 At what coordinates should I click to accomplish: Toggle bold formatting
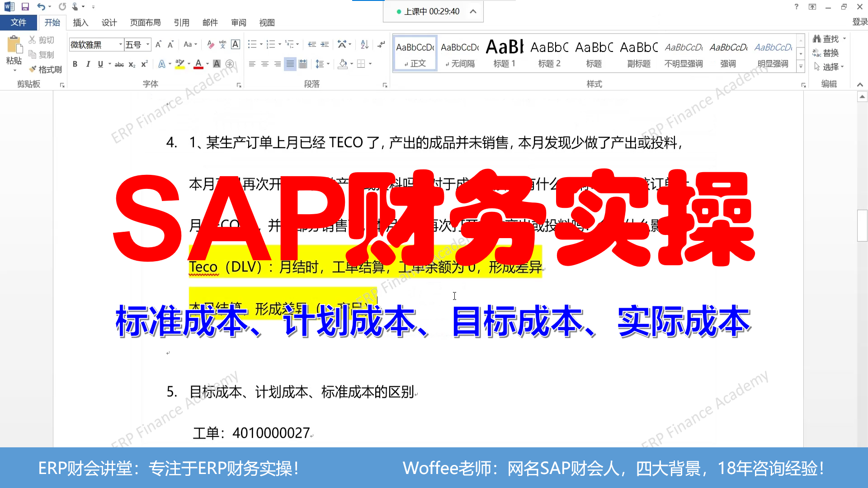pos(75,64)
